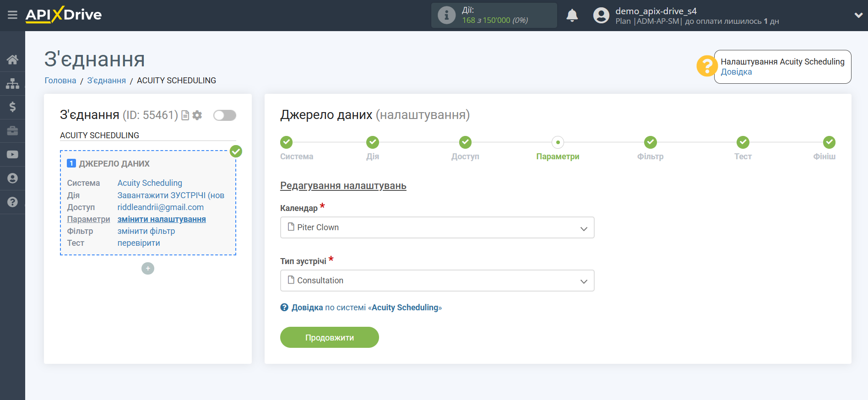Click the blue help circle icon
The height and width of the screenshot is (400, 868).
click(x=284, y=308)
